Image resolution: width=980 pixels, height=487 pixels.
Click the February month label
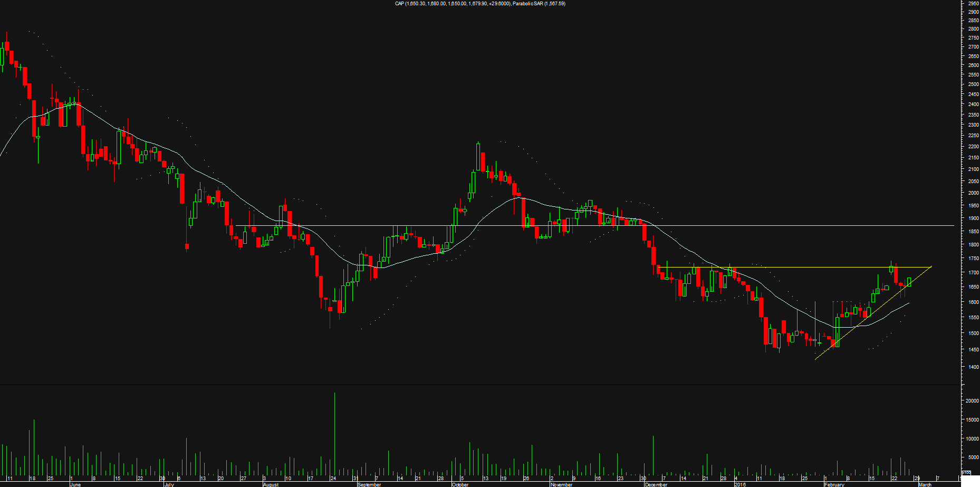[834, 484]
